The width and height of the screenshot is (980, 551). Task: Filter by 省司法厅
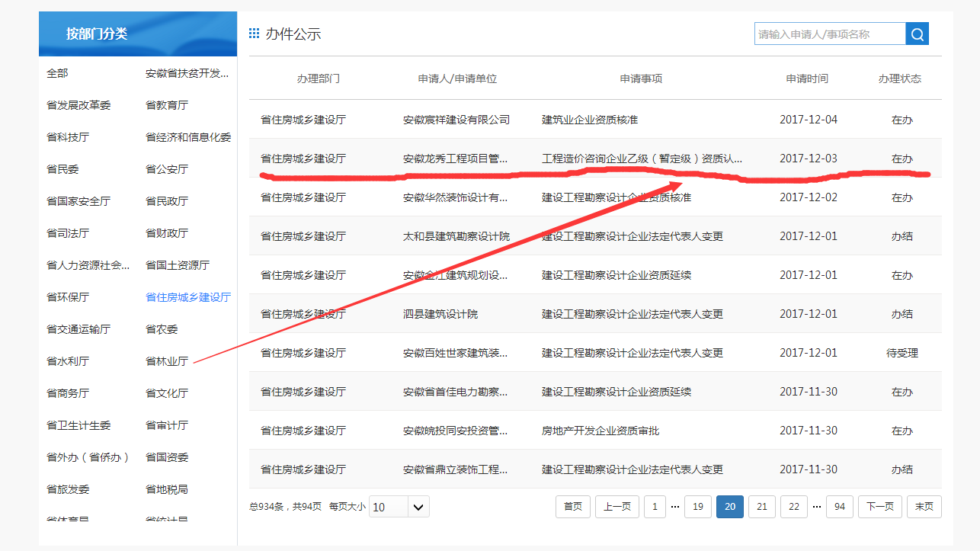pos(68,233)
